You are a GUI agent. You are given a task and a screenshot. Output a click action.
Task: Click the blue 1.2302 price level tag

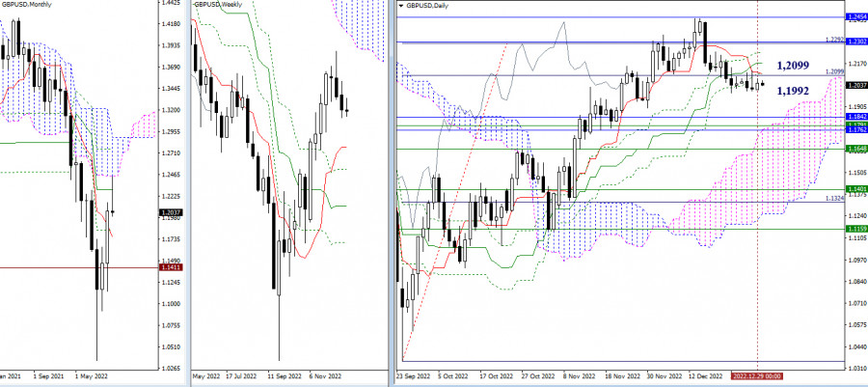point(855,41)
